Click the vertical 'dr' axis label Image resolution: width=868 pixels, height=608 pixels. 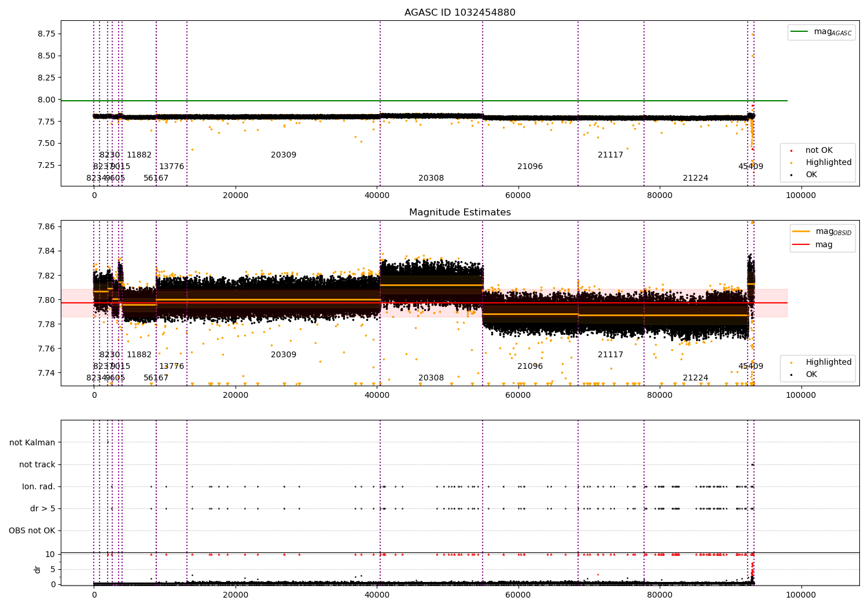click(38, 569)
